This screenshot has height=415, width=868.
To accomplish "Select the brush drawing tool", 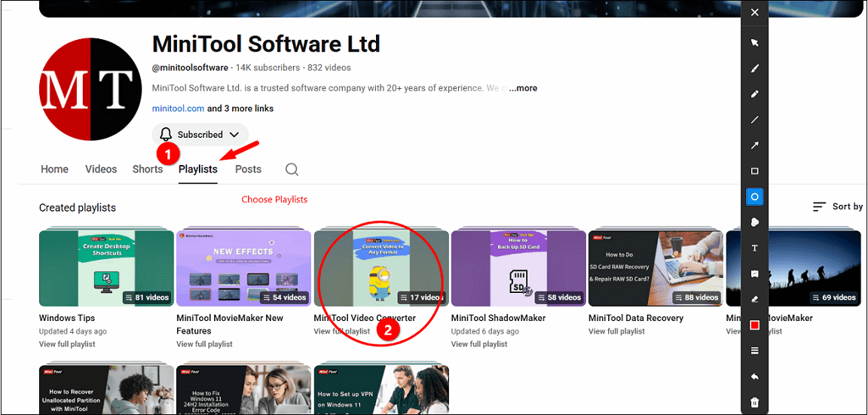I will (754, 69).
